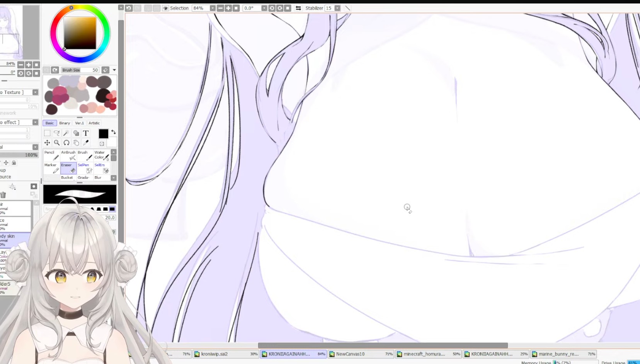Switch to the Binary tool tab
The width and height of the screenshot is (640, 364).
pyautogui.click(x=65, y=123)
